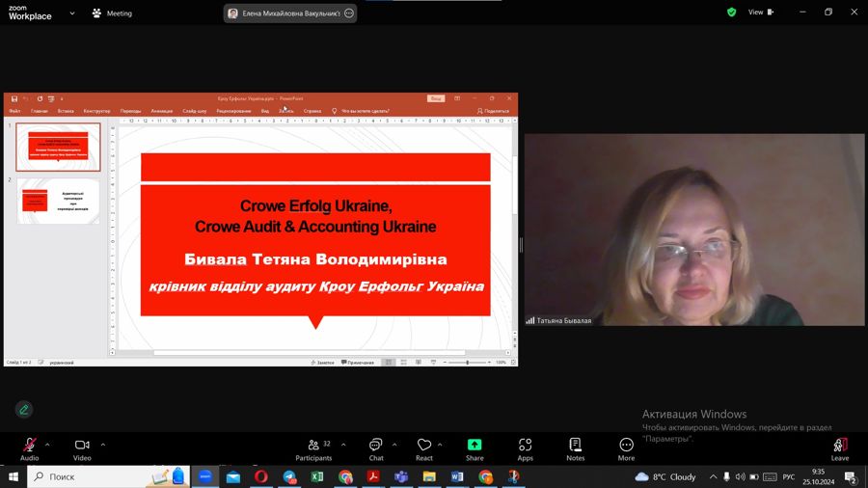Click Redo icon in PowerPoint quick access
The image size is (868, 488).
coord(40,99)
